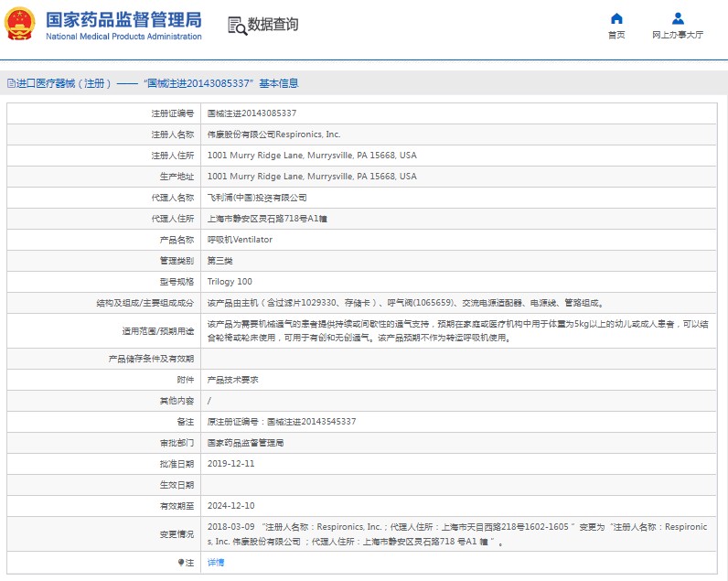Click the 注册证编号 label

[x=172, y=113]
